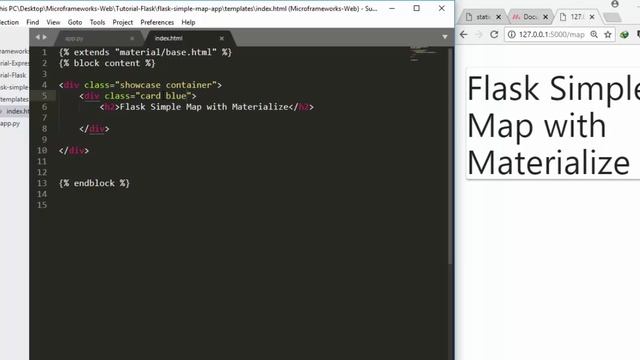Reload the page in Chrome

tap(494, 35)
